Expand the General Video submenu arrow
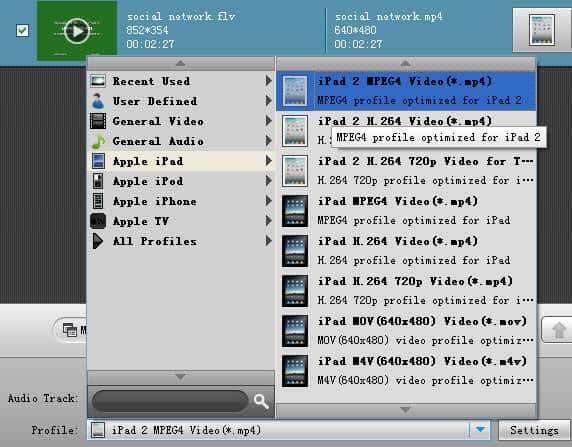The width and height of the screenshot is (572, 447). (269, 120)
